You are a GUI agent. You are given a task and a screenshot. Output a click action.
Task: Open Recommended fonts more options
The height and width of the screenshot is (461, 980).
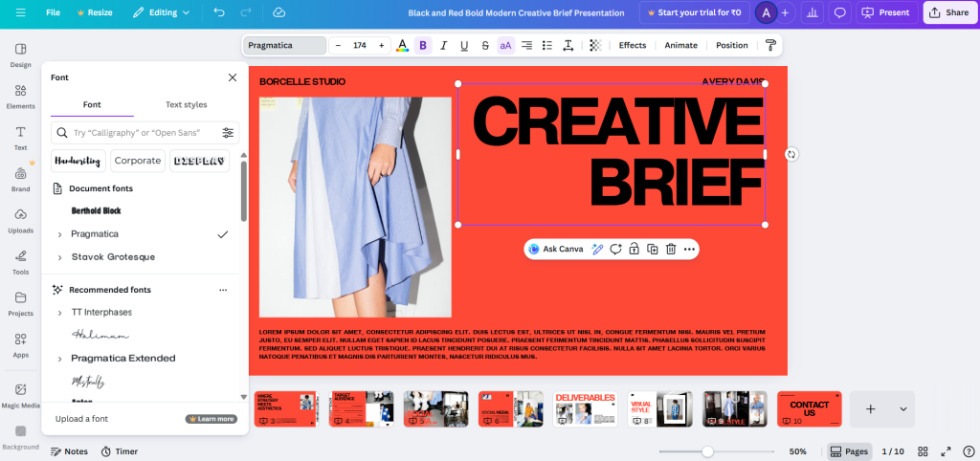[x=223, y=290]
